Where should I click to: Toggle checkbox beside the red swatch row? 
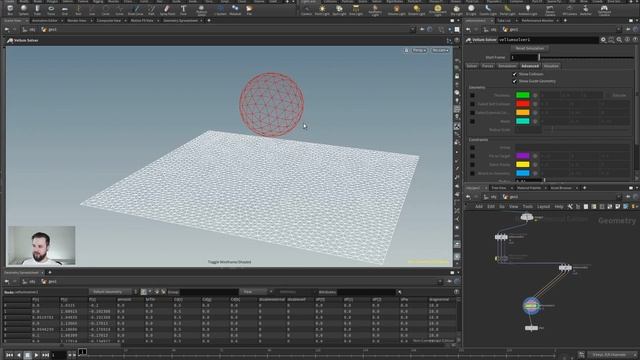point(472,104)
